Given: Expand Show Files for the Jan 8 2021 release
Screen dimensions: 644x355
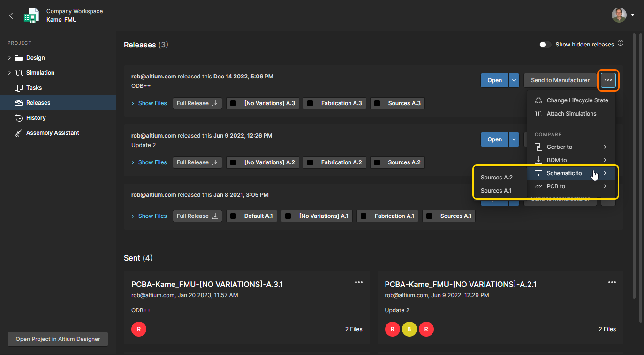Looking at the screenshot, I should tap(149, 216).
